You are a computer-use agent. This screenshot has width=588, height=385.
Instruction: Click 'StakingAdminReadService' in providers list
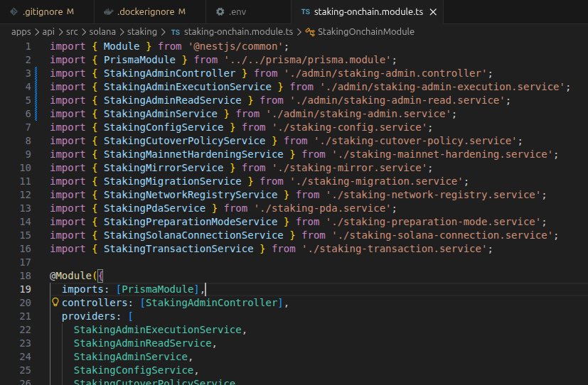coord(142,343)
